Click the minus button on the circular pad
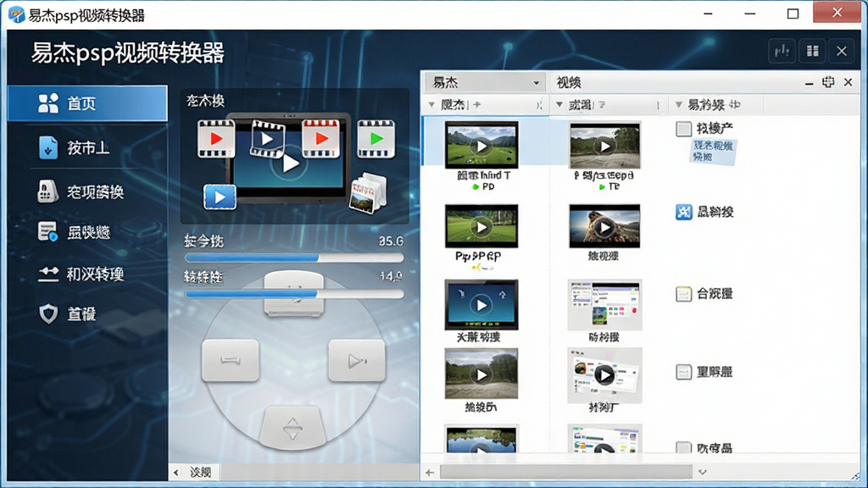868x488 pixels. (231, 360)
